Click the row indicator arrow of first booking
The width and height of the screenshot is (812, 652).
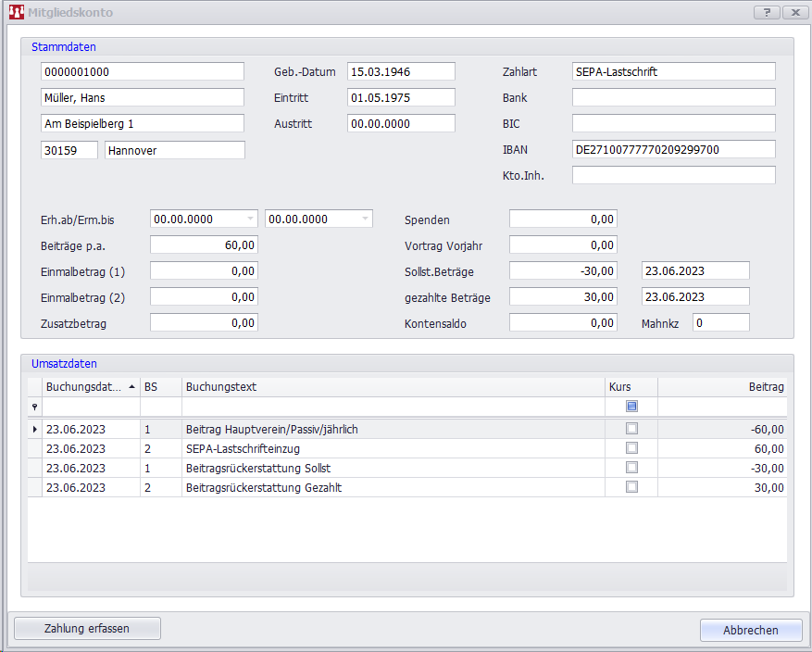pos(35,429)
